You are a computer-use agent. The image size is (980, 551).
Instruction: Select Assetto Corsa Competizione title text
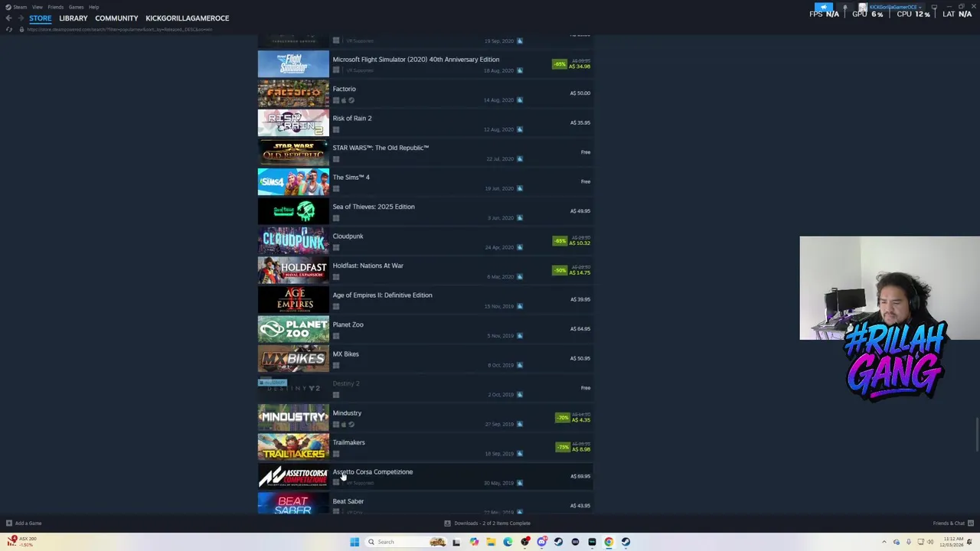tap(372, 472)
